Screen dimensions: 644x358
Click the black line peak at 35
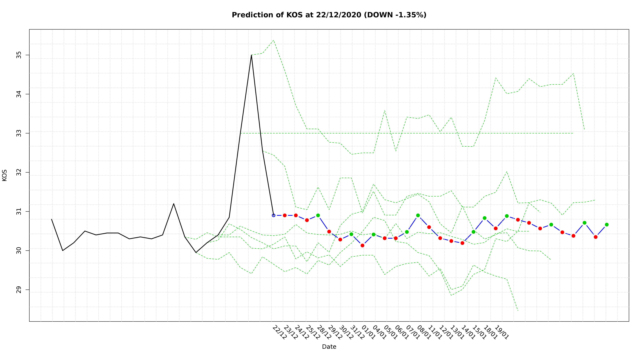coord(251,55)
